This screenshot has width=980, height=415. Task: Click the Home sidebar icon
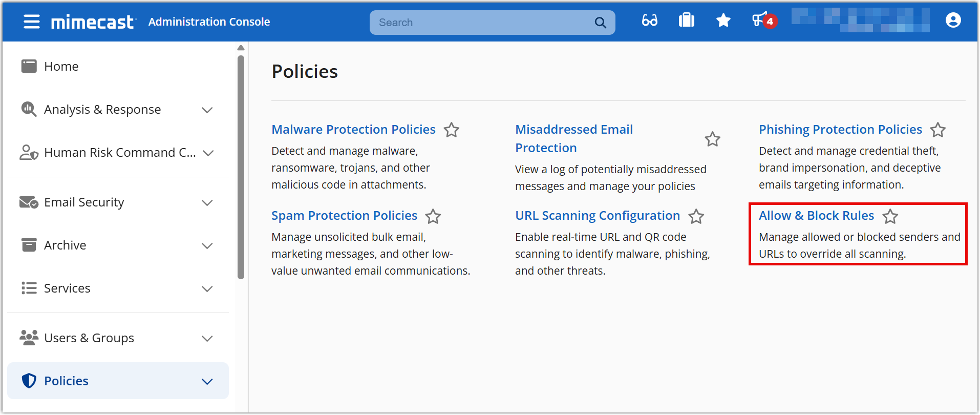click(x=29, y=66)
